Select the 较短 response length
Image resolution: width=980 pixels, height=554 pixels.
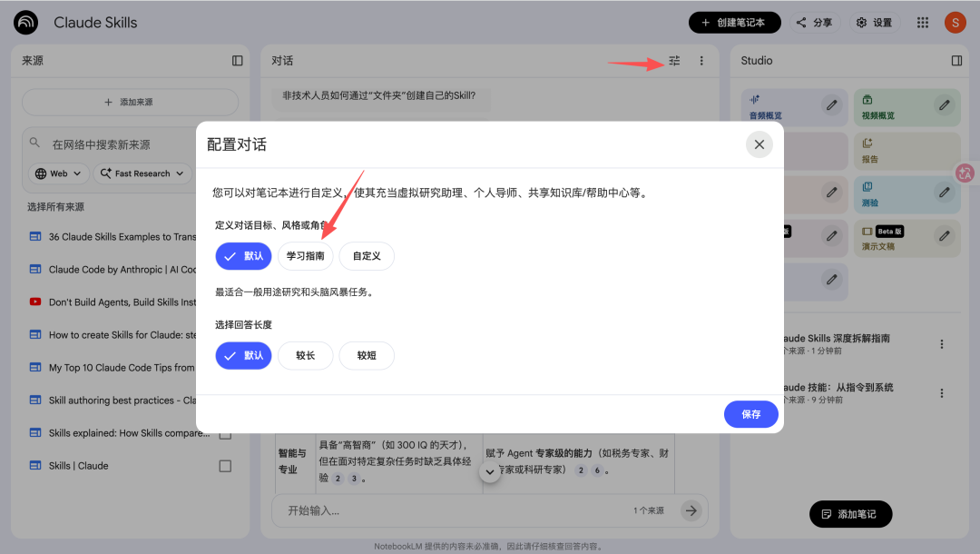point(367,355)
